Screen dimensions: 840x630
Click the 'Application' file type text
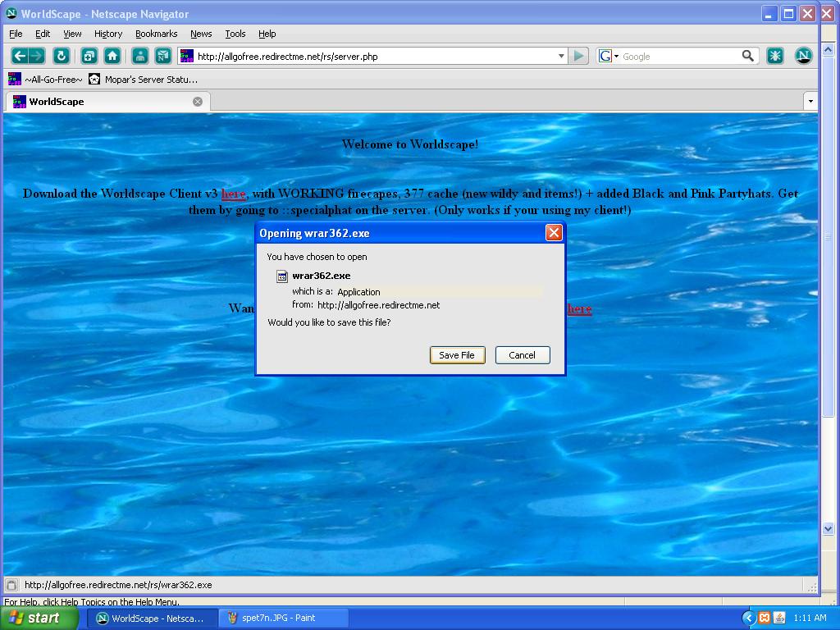point(358,292)
